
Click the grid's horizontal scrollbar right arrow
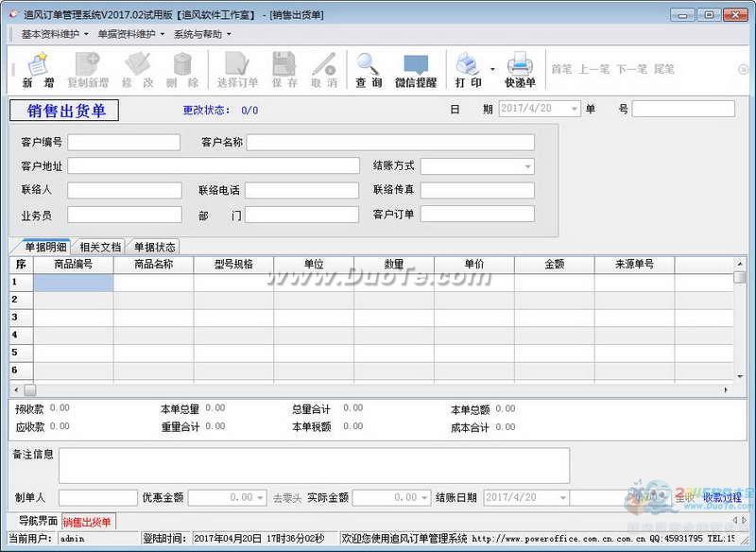727,389
